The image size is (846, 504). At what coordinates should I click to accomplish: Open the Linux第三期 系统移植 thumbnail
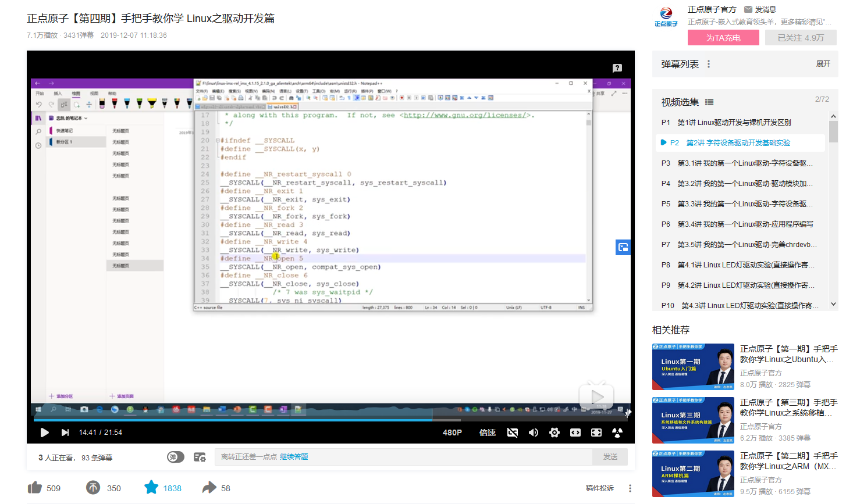tap(693, 420)
